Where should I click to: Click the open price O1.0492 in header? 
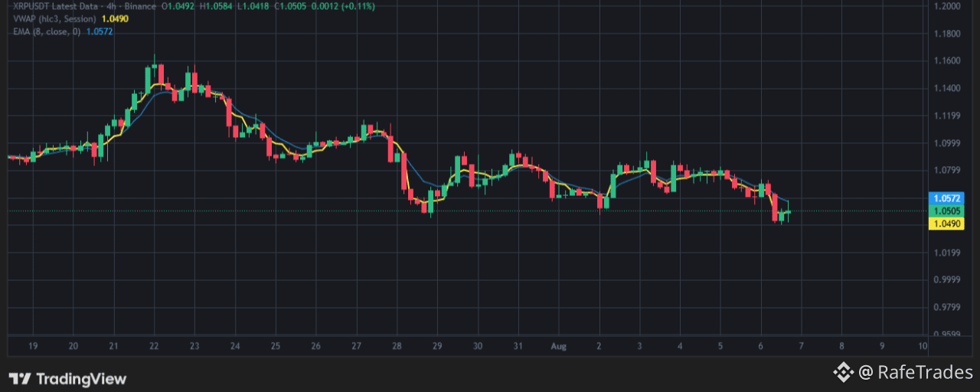tap(177, 5)
